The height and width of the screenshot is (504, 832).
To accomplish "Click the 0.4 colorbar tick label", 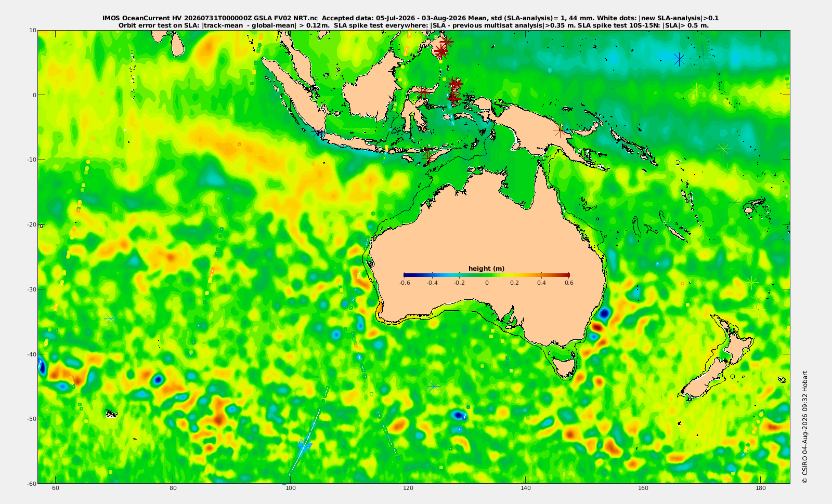I will pos(542,283).
